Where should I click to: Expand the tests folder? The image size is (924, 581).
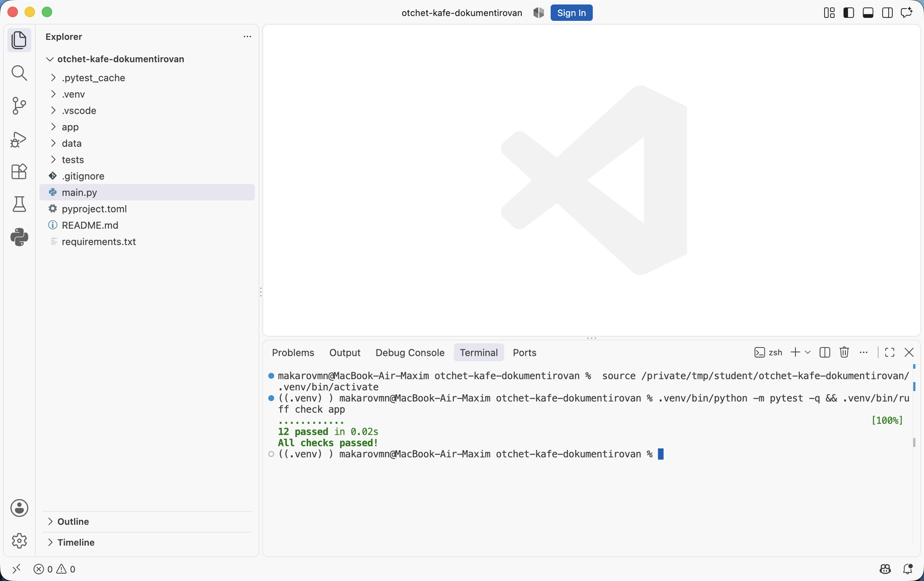pyautogui.click(x=147, y=159)
